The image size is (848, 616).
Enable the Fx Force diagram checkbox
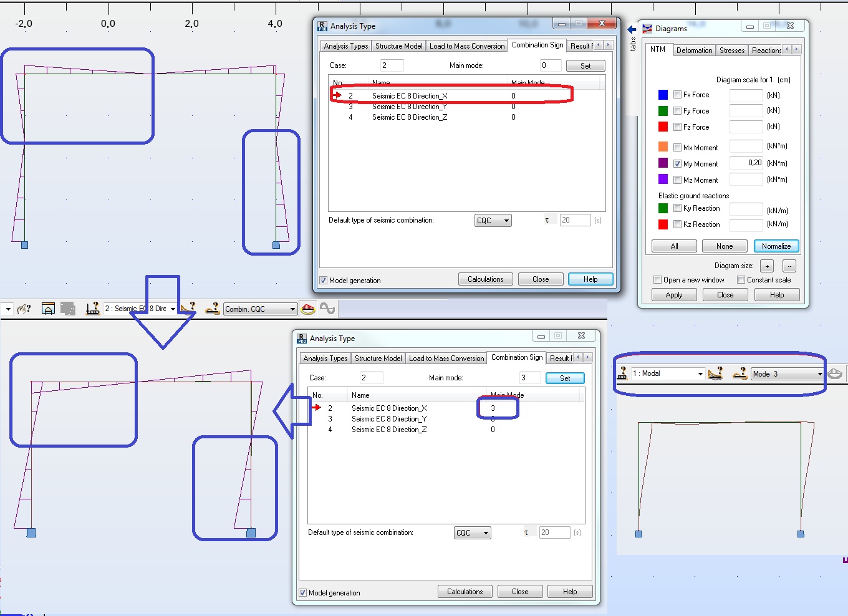pyautogui.click(x=677, y=94)
